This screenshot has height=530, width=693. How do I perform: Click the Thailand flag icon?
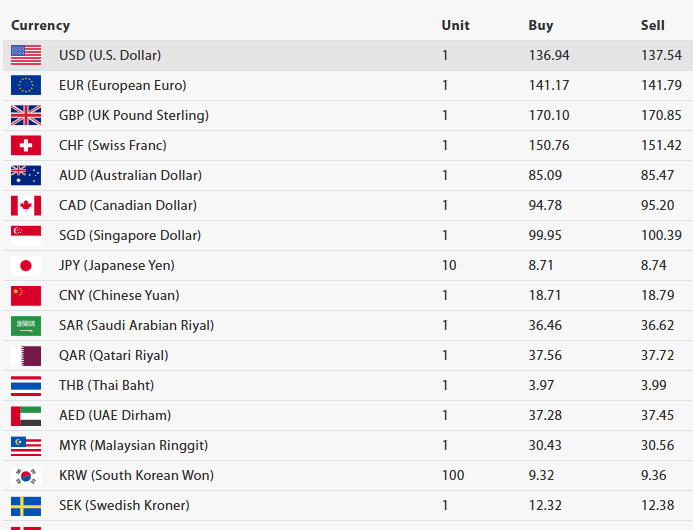tap(26, 385)
